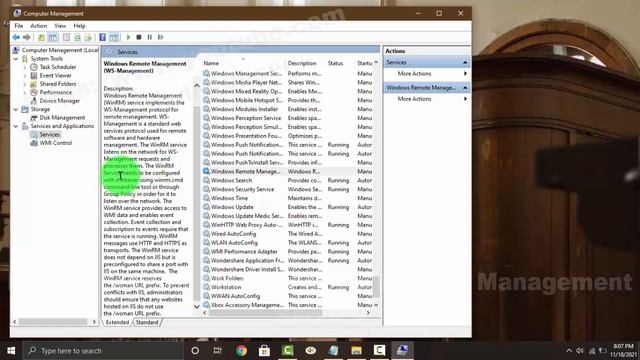
Task: Click the Windows Start button
Action: [x=11, y=351]
